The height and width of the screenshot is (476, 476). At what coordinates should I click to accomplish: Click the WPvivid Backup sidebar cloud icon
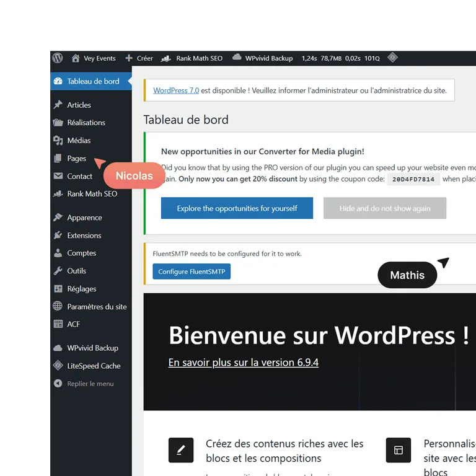point(58,348)
